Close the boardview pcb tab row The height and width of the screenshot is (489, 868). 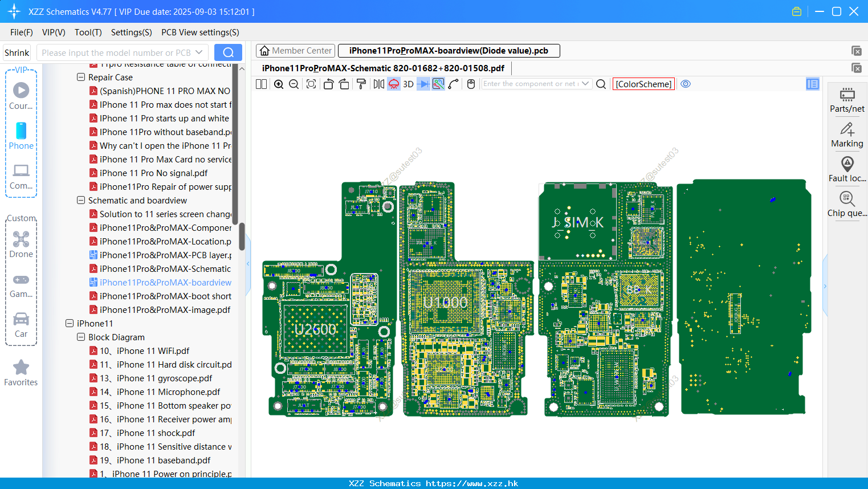pyautogui.click(x=856, y=51)
